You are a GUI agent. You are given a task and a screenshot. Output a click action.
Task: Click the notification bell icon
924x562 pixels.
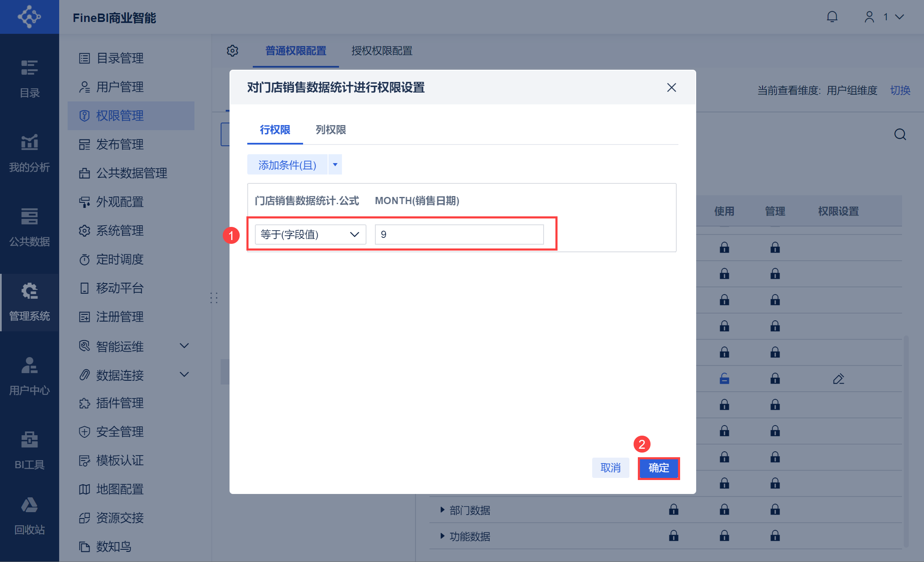832,17
